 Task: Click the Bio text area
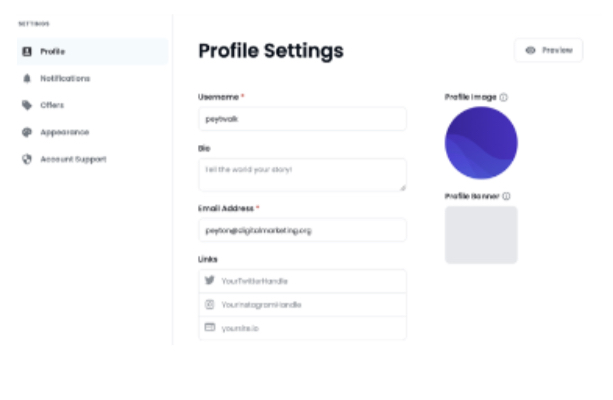point(302,175)
